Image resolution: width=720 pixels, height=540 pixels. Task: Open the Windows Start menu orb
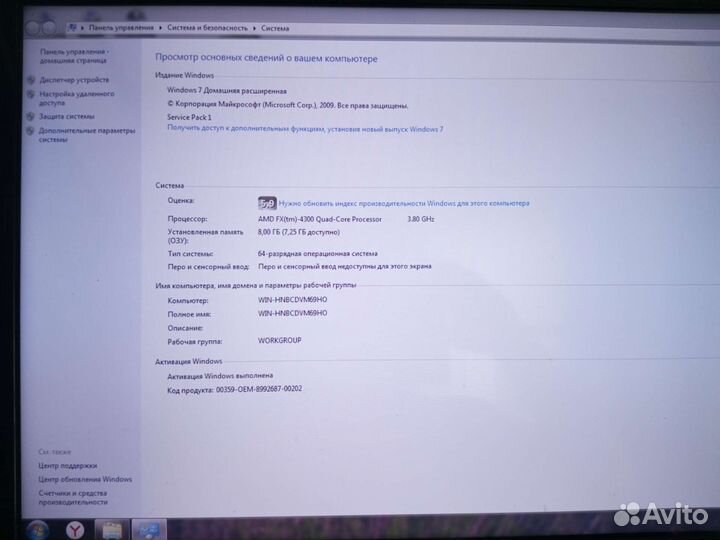[x=39, y=530]
